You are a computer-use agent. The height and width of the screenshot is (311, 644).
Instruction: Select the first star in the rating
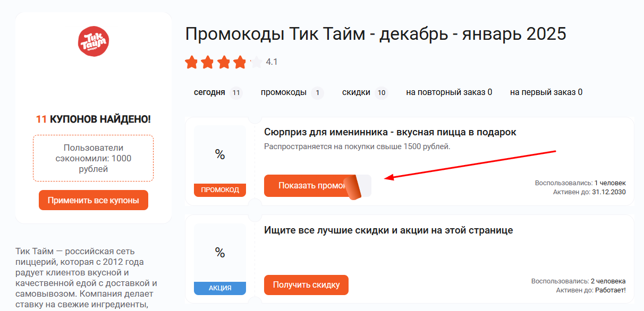pos(192,62)
